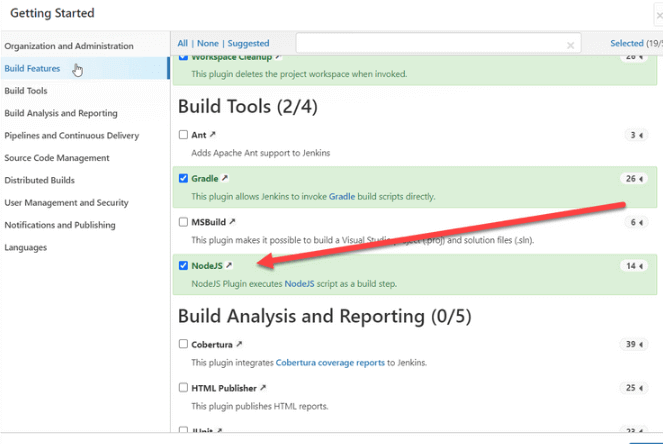This screenshot has height=444, width=663.
Task: Click the NodeJS plugin name
Action: tap(207, 266)
